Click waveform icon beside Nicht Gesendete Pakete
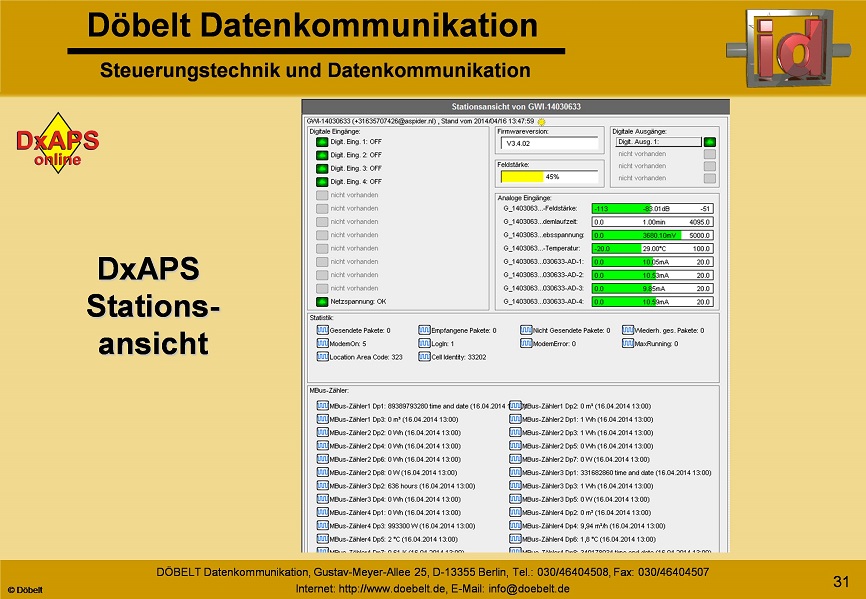This screenshot has height=599, width=866. tap(526, 330)
